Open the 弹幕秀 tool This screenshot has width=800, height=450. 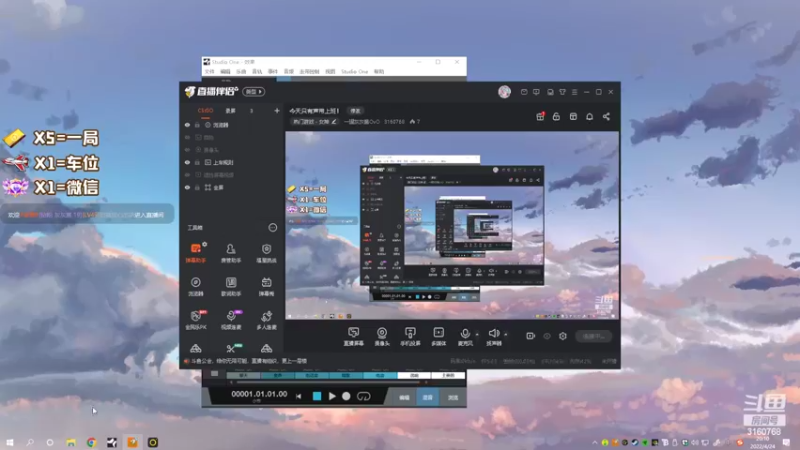266,286
